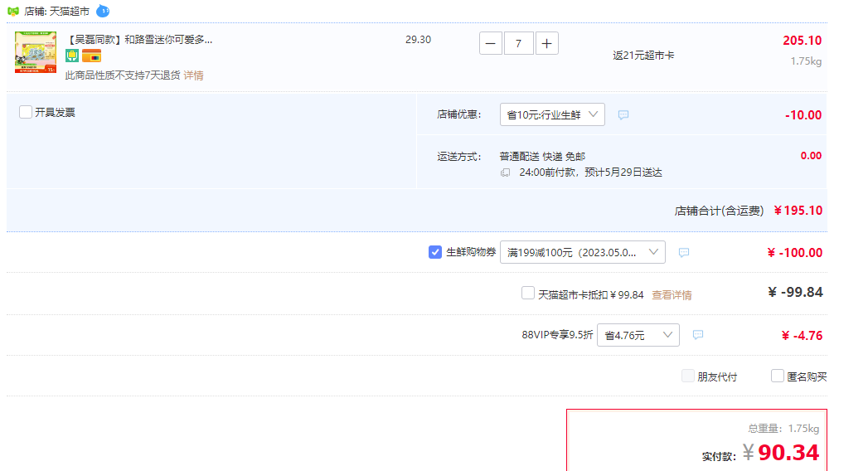Click the comment icon beside the 88VIP dropdown
Image resolution: width=868 pixels, height=471 pixels.
698,335
